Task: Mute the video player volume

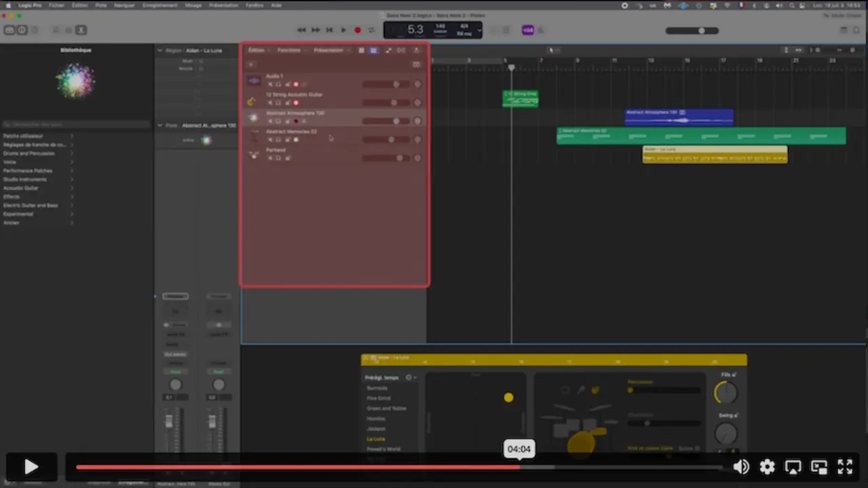Action: [x=741, y=466]
